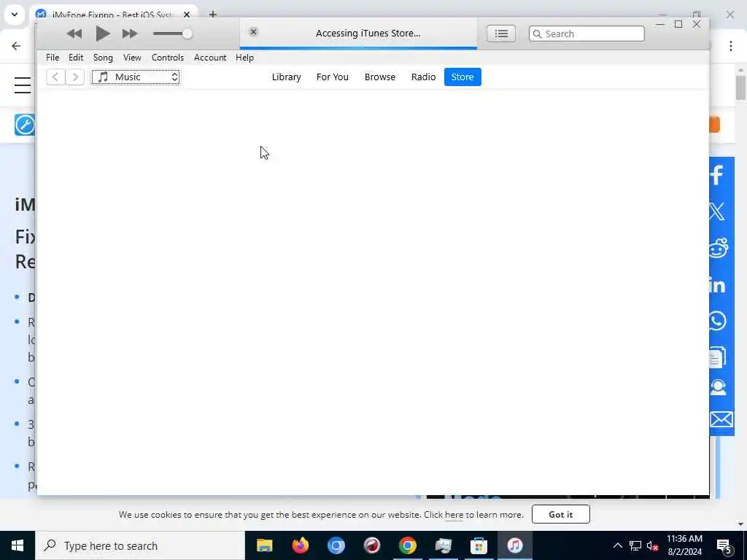Viewport: 747px width, 560px height.
Task: Close the iMyFone Fixppo browser tab
Action: click(x=187, y=15)
